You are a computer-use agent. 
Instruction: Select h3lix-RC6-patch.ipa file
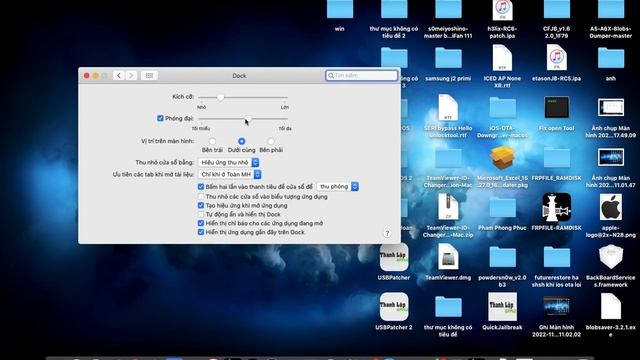tap(502, 10)
